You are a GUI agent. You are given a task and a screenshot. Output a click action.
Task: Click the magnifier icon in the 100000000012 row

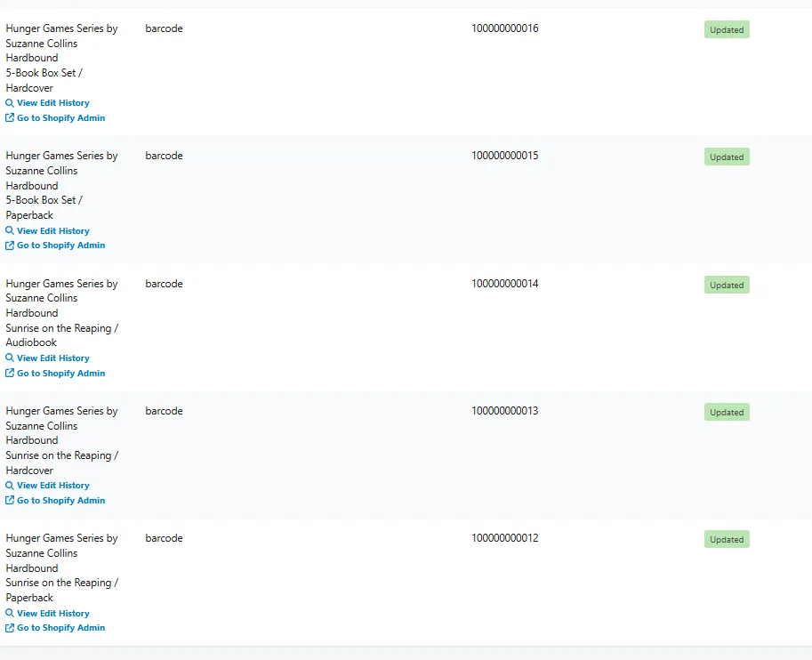[9, 613]
